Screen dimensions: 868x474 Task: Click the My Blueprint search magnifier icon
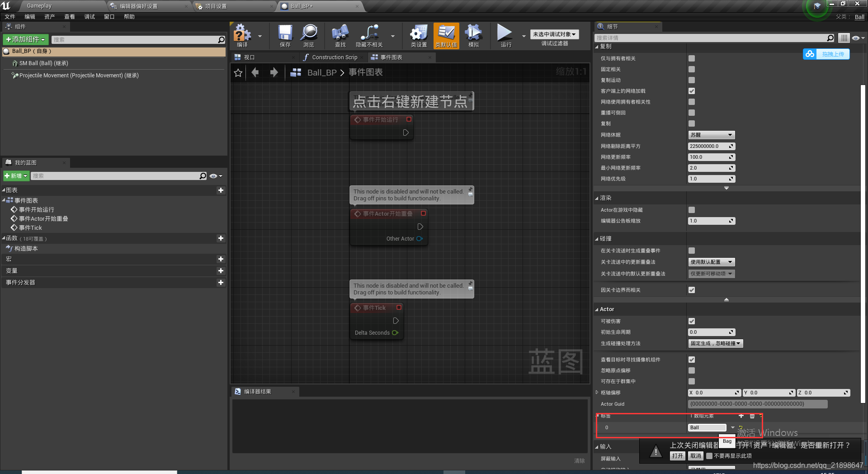coord(203,176)
